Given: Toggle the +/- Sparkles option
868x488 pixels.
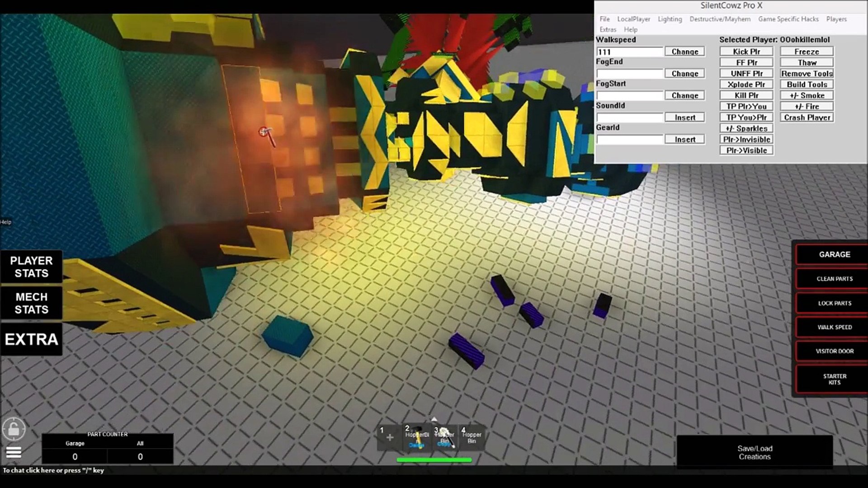Looking at the screenshot, I should pyautogui.click(x=746, y=128).
